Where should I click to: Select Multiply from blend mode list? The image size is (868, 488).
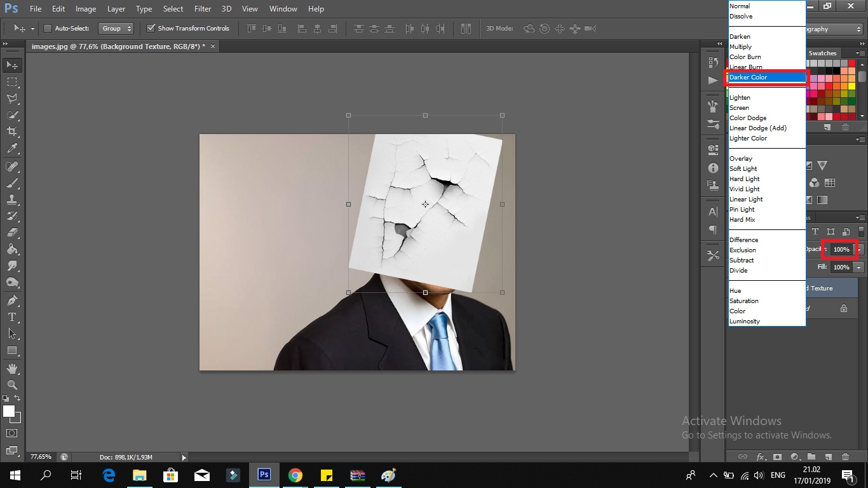coord(741,47)
